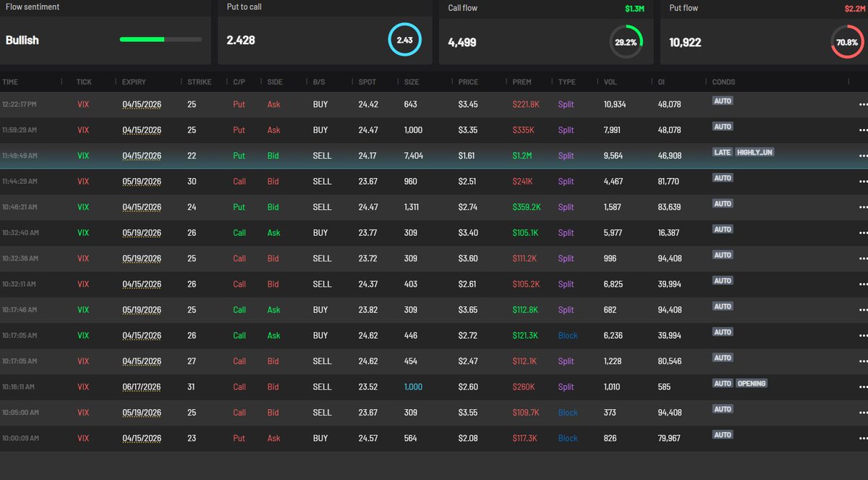Screen dimensions: 868x480
Task: Open row menu for 10:32:40 AM trade
Action: [862, 233]
